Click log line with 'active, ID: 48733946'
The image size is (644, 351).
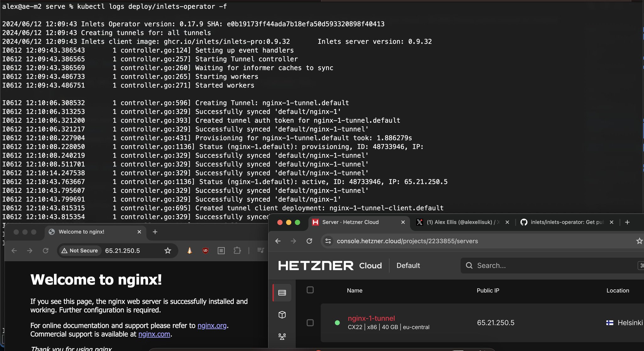coord(225,182)
